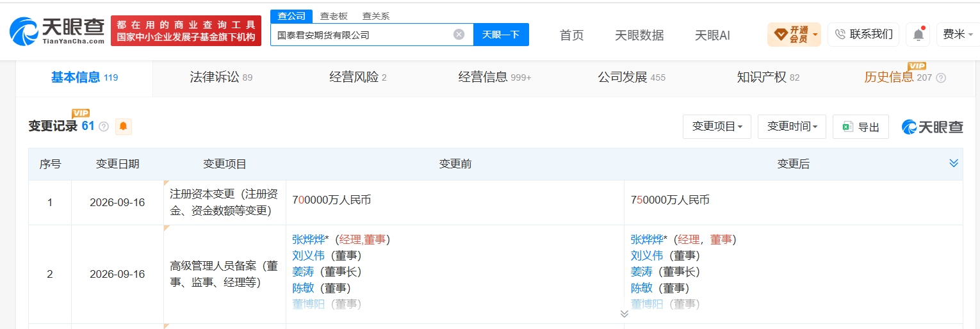Click the 变更日期 column header

(x=117, y=164)
